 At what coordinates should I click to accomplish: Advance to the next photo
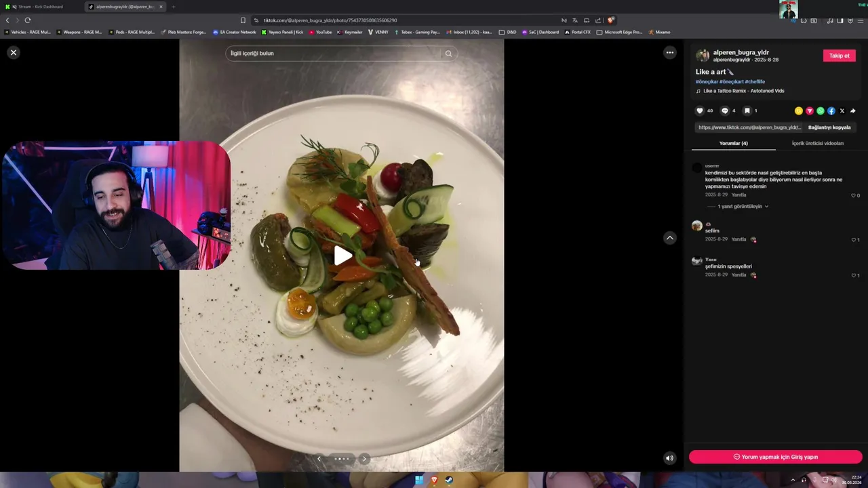[364, 459]
